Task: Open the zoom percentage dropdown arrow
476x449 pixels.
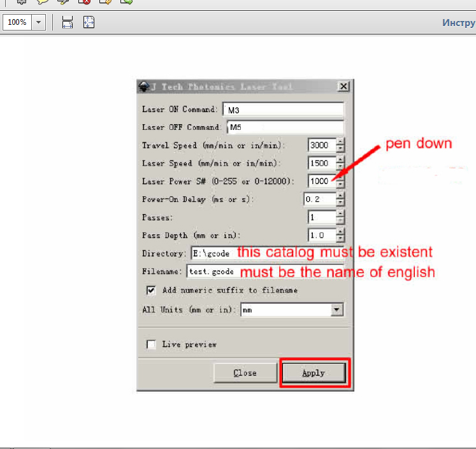Action: tap(39, 22)
